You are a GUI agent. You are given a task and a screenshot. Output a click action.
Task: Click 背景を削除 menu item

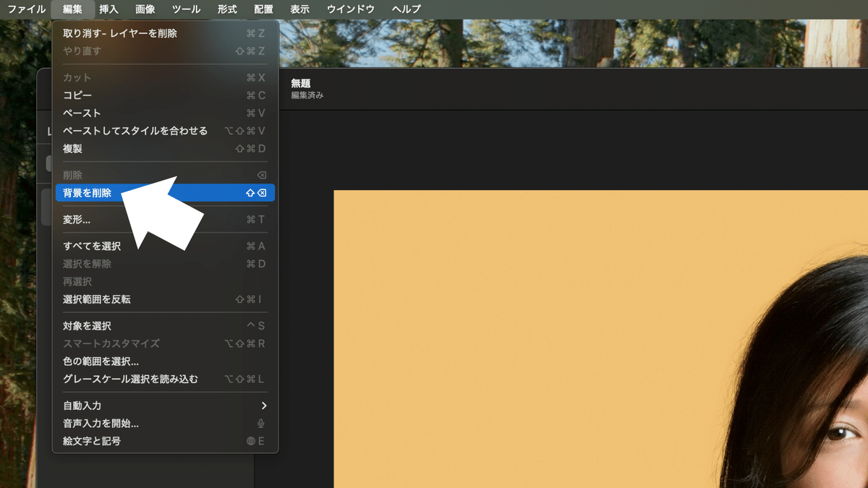(x=165, y=193)
